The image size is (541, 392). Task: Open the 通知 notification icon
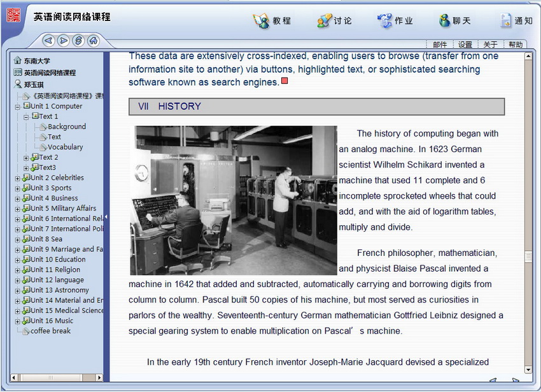(505, 21)
